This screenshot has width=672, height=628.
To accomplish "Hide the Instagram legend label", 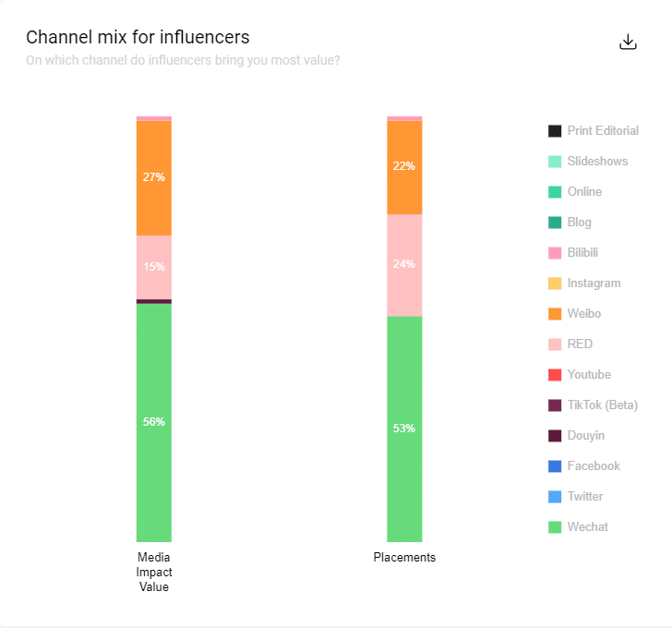I will pyautogui.click(x=594, y=284).
